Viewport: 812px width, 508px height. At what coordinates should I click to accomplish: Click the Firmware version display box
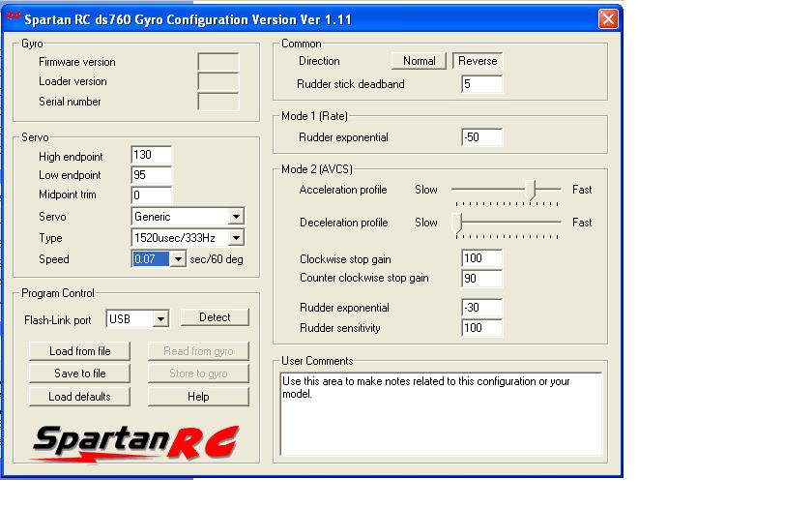tap(218, 62)
